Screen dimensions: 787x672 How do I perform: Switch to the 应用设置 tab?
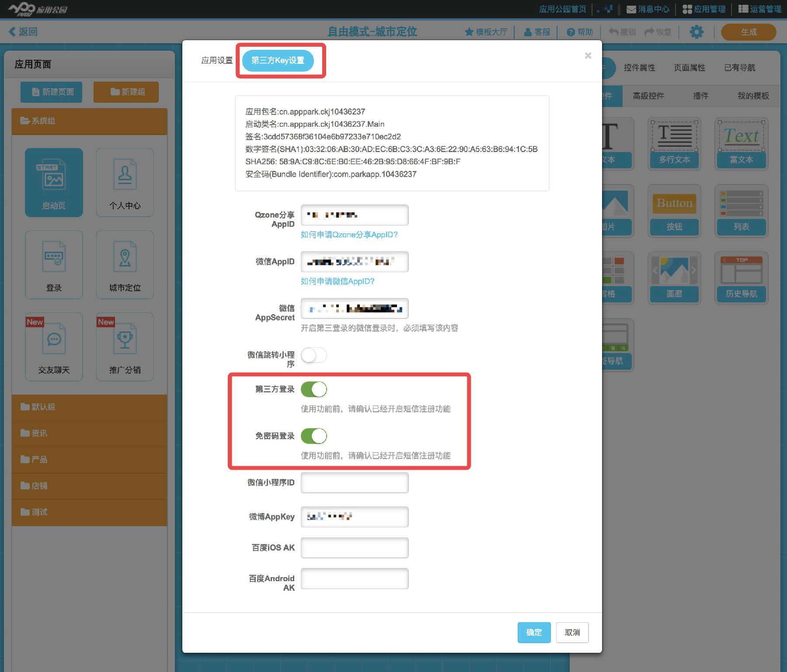[216, 60]
